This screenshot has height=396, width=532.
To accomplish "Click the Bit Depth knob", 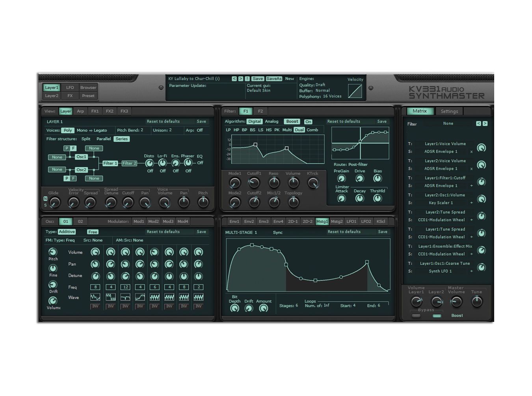I will 234,308.
